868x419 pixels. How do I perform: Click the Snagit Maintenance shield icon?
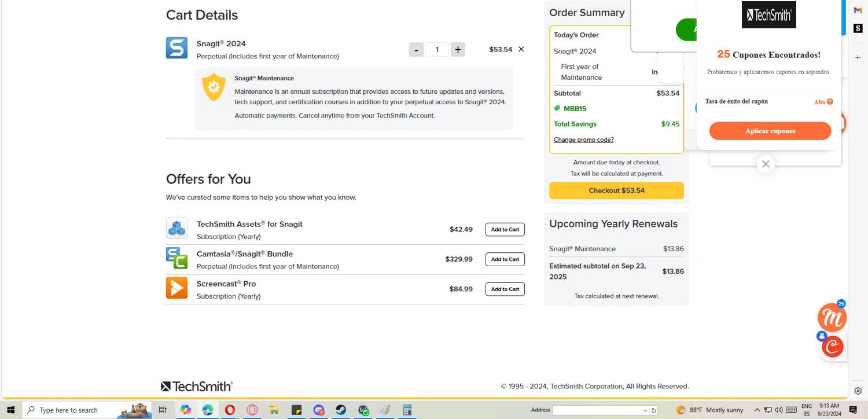(x=214, y=87)
